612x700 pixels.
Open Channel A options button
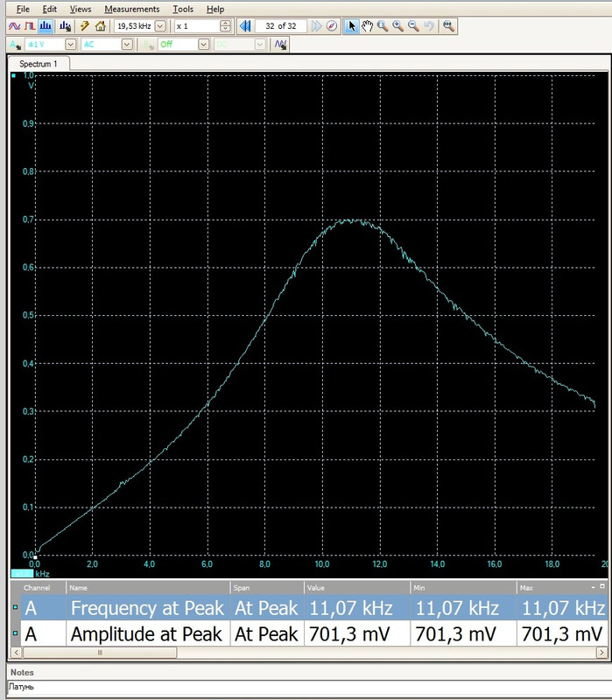click(15, 45)
